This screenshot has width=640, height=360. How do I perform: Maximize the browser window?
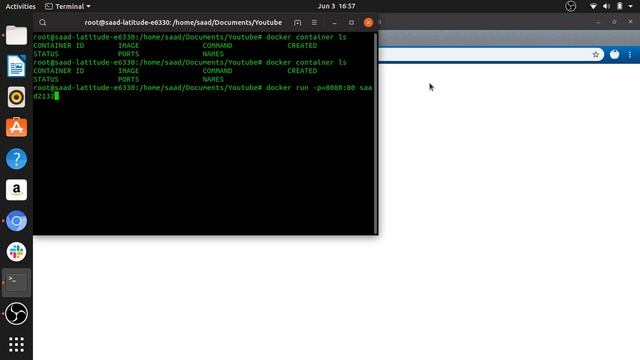click(614, 22)
